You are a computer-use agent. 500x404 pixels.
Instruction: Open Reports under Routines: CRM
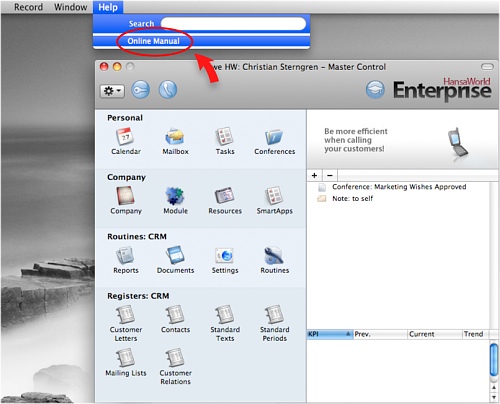[125, 255]
